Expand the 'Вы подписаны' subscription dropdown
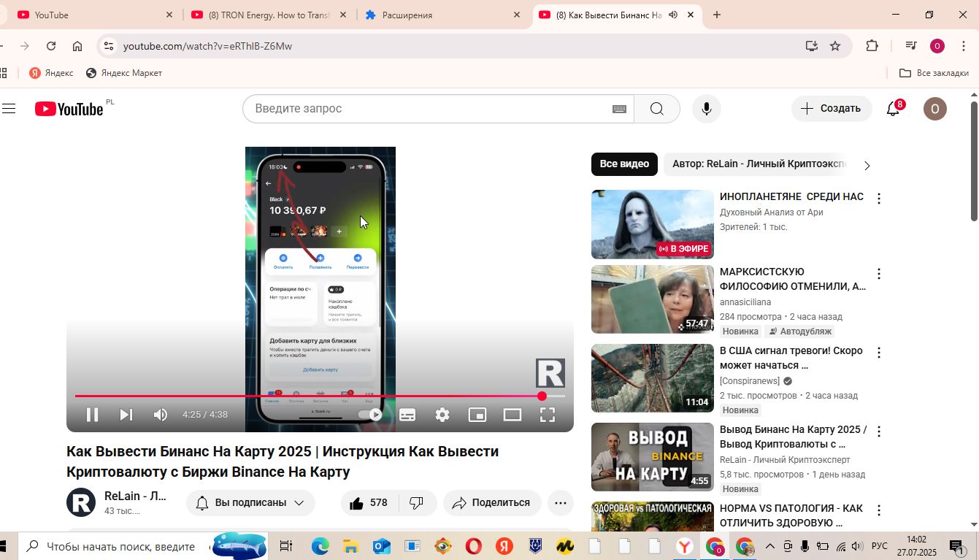 [250, 502]
